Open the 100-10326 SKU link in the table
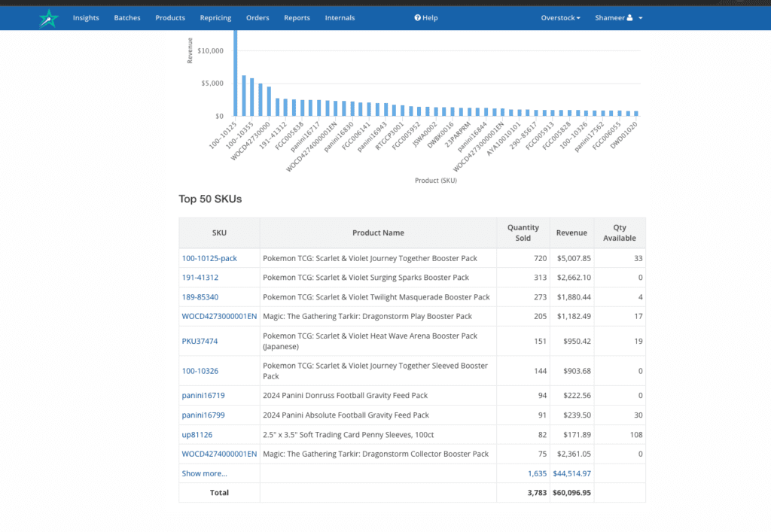The height and width of the screenshot is (532, 771). pos(200,371)
